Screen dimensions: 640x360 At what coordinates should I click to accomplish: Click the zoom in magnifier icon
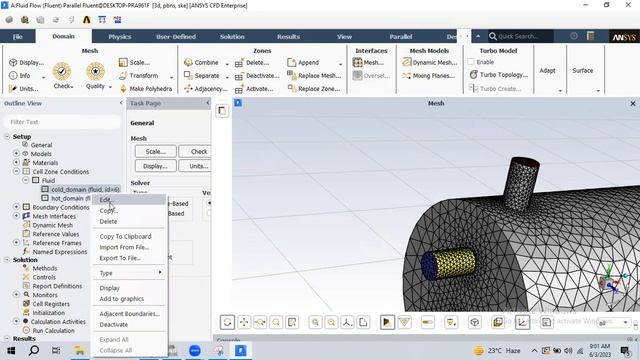316,322
